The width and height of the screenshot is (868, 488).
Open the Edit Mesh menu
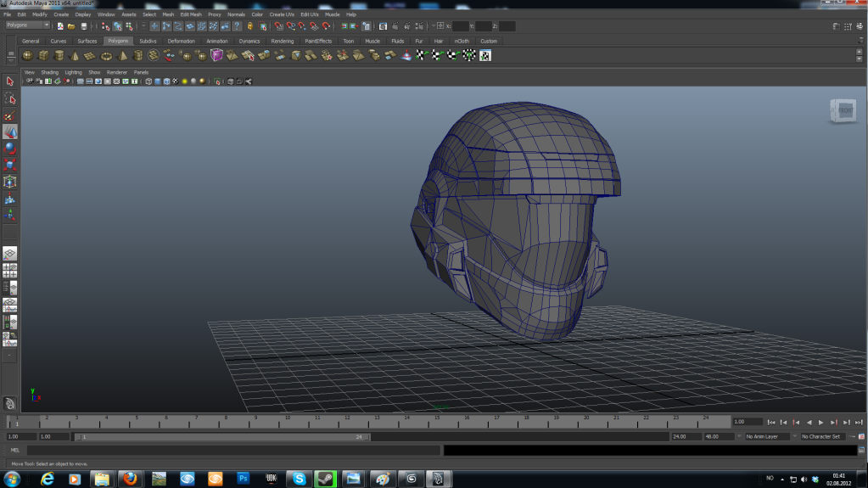[x=191, y=14]
